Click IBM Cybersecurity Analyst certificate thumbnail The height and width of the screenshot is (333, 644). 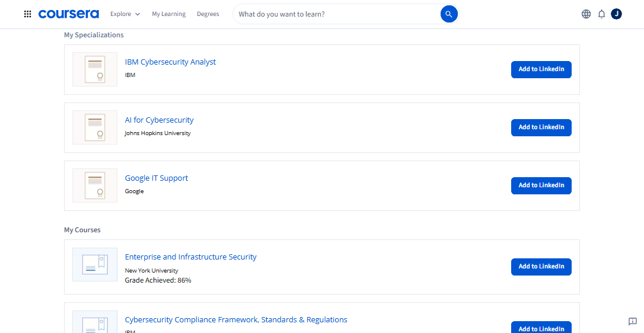point(95,69)
